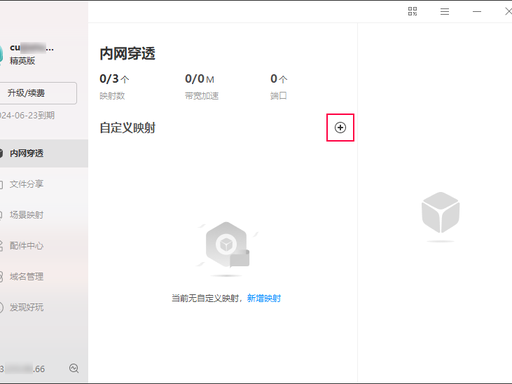Viewport: 512px width, 384px height.
Task: Click the 当前无自定义映射 empty-state message
Action: point(207,298)
